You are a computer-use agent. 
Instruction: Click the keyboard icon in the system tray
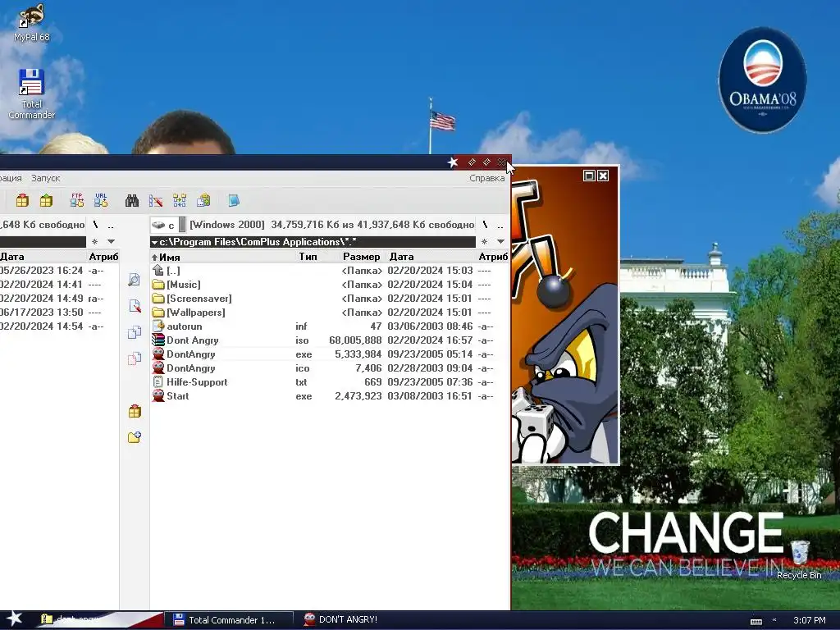click(x=756, y=621)
